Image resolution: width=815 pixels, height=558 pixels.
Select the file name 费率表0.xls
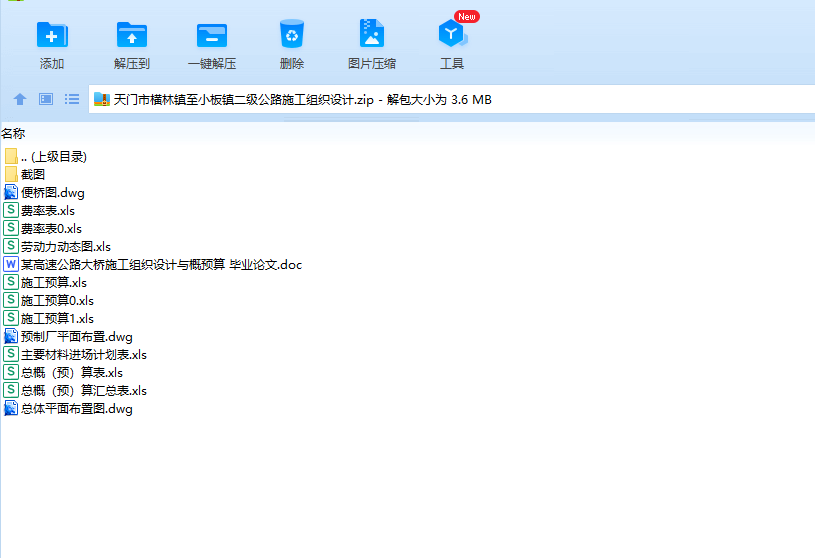[51, 229]
